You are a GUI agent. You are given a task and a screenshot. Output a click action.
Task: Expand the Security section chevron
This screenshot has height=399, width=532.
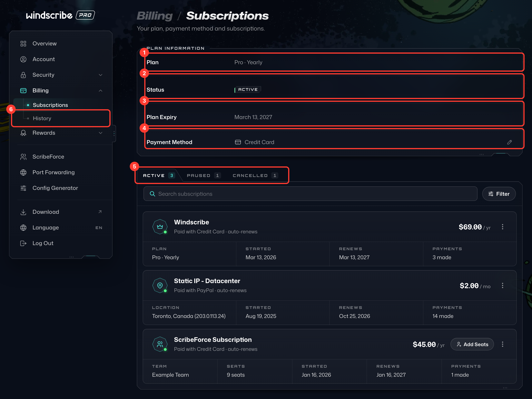101,75
